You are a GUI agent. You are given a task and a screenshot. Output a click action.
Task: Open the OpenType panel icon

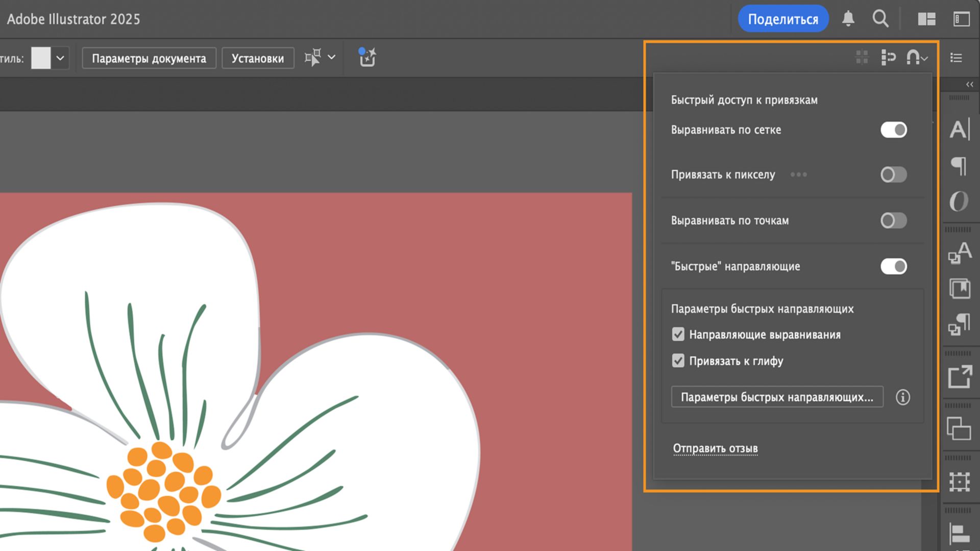(x=959, y=201)
